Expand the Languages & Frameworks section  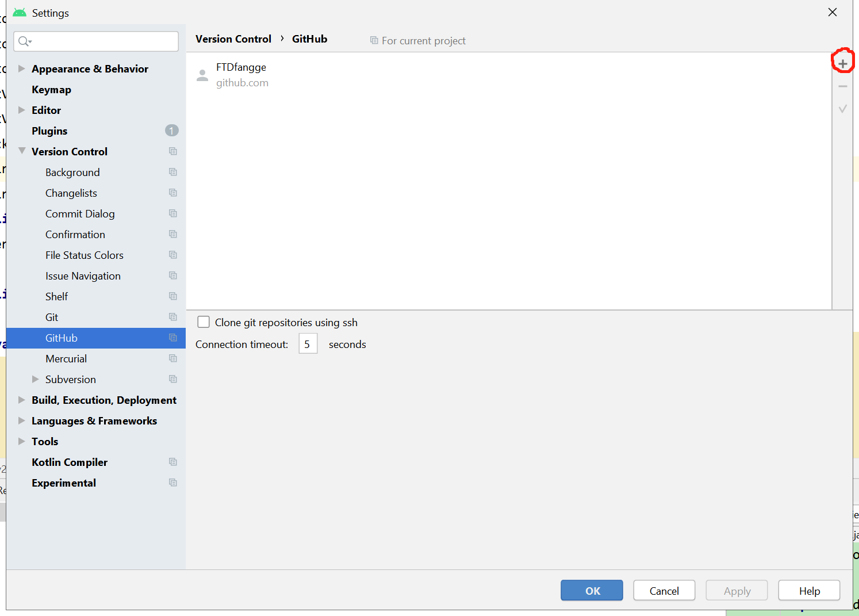pos(22,420)
